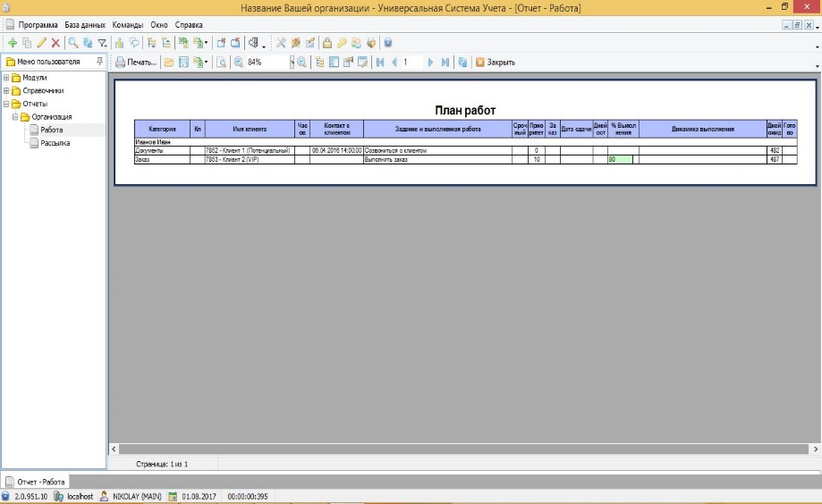The image size is (822, 504).
Task: Click the padlock Lock icon
Action: [327, 43]
